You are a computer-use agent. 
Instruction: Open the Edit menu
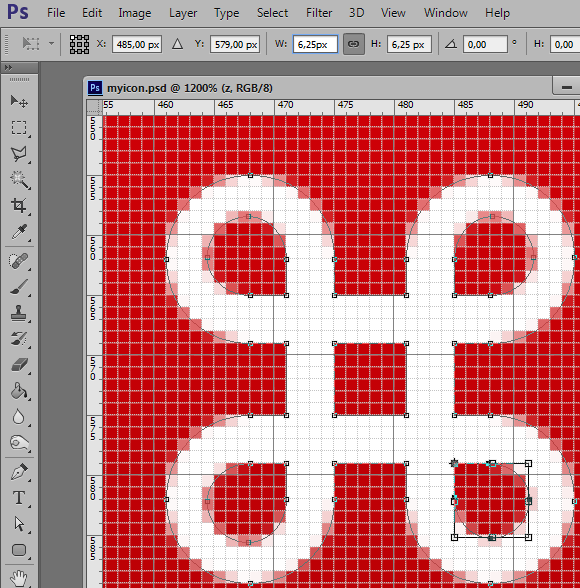point(92,13)
